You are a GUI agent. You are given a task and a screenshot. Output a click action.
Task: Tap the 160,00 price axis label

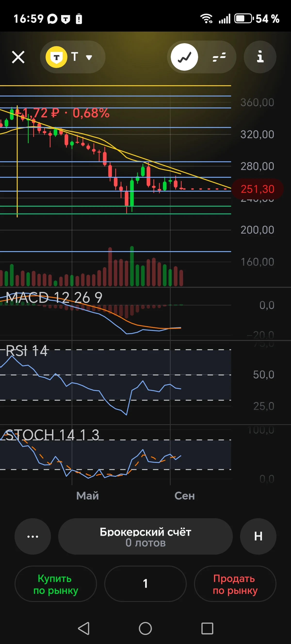[x=257, y=262]
